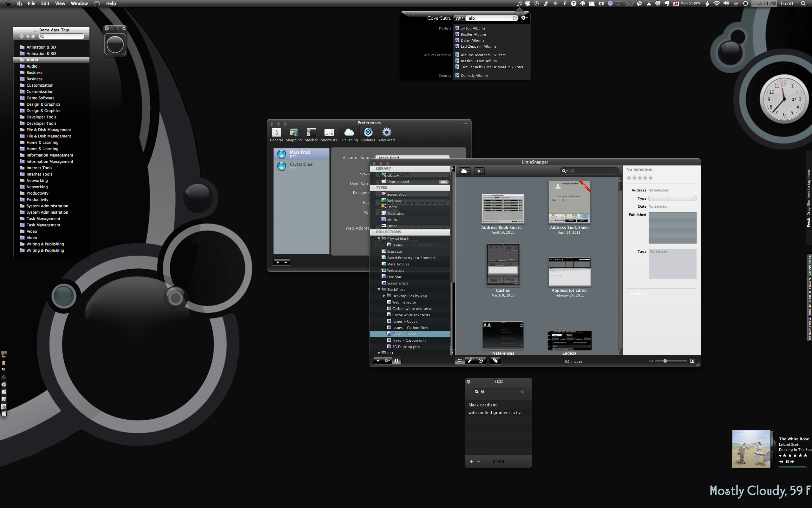Open General preferences tab
Screen dimensions: 812x508
point(276,135)
